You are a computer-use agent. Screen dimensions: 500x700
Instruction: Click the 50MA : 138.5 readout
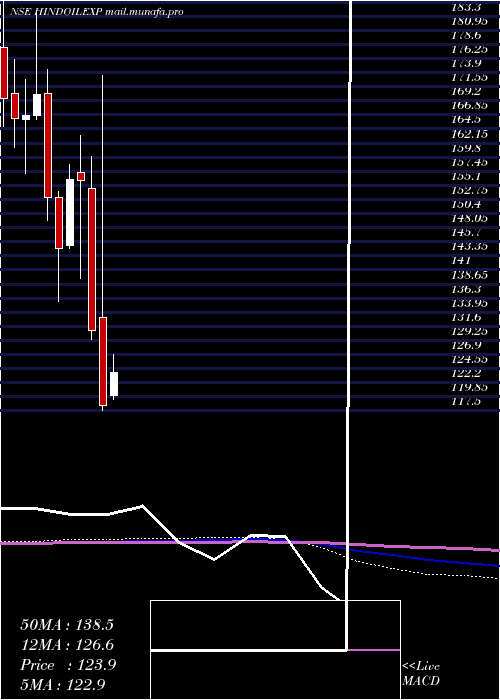pos(67,625)
